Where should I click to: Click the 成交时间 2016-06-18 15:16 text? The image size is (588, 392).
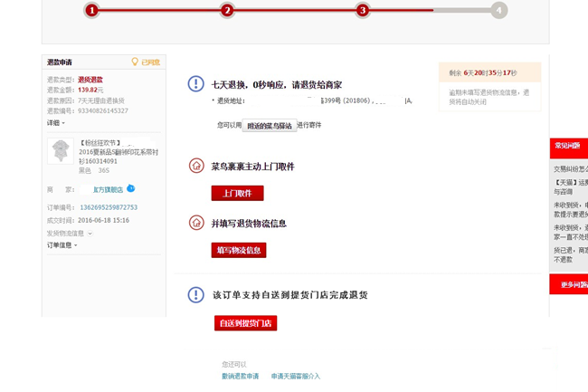coord(88,220)
